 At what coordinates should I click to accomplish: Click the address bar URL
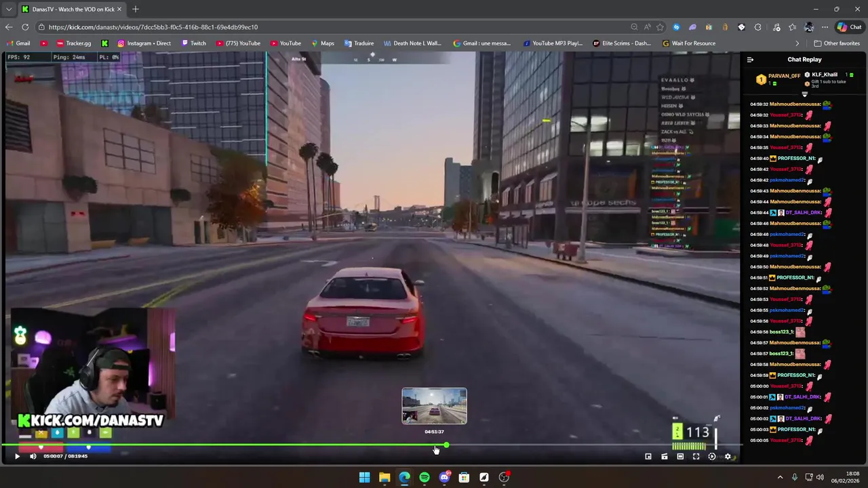click(153, 27)
